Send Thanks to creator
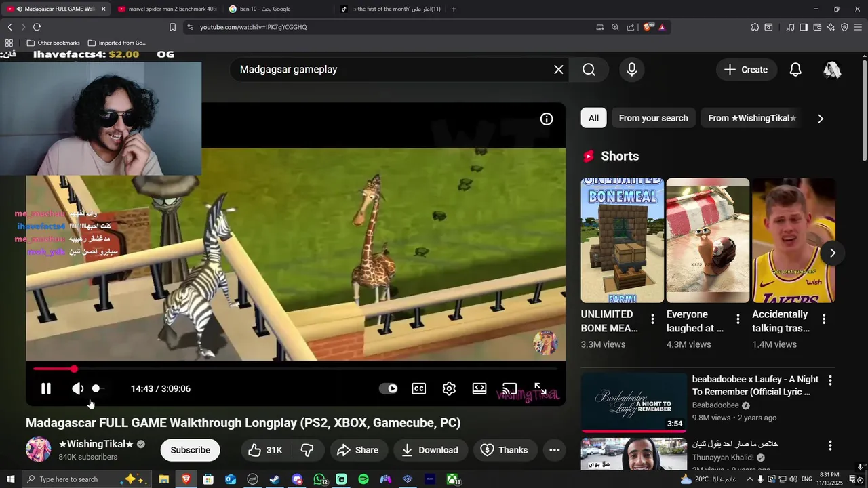Screen dimensions: 868x488 [x=505, y=450]
